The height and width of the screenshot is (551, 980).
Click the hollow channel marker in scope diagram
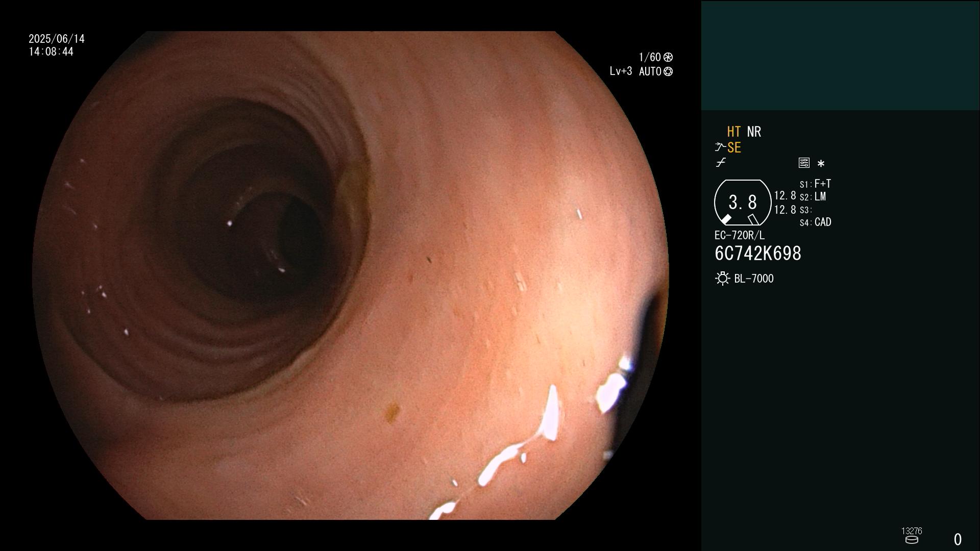tap(753, 219)
